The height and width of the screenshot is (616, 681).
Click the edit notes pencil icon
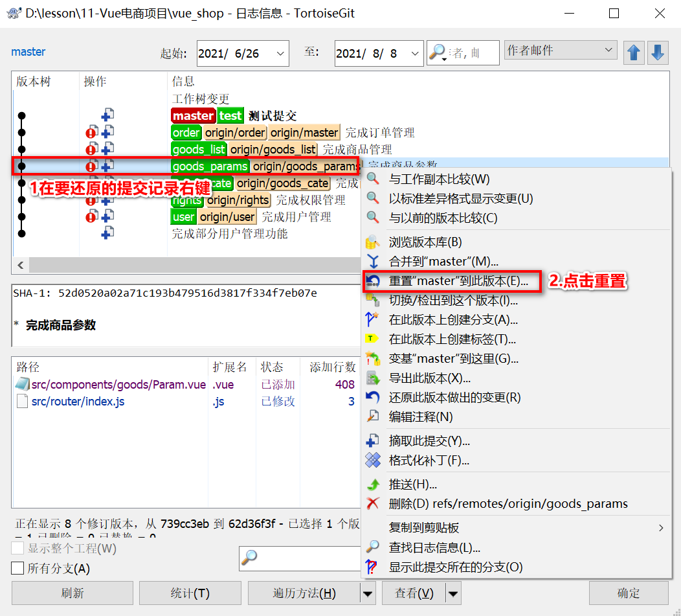point(373,416)
